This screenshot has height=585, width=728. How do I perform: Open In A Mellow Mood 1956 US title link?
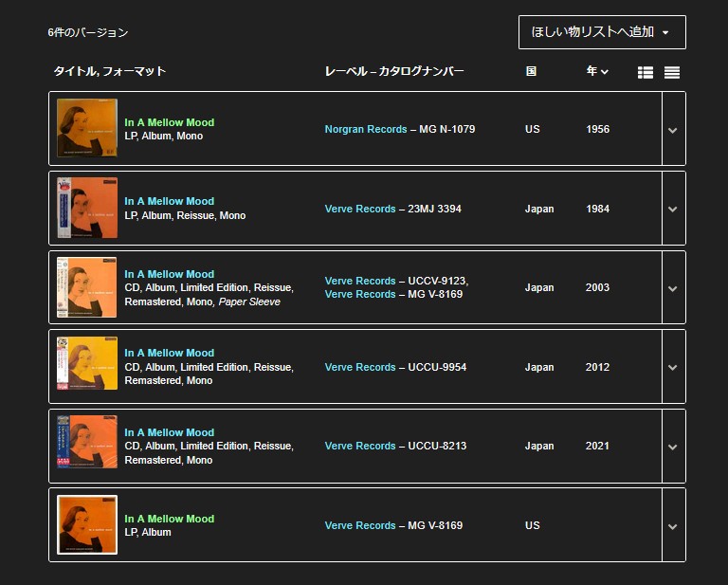pos(170,122)
